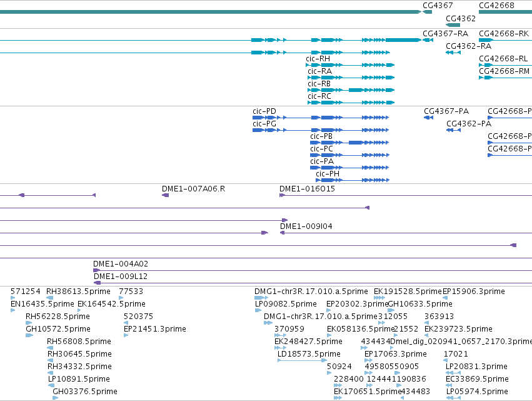Select the cic-PB protein label
This screenshot has height=401, width=532.
pyautogui.click(x=321, y=136)
